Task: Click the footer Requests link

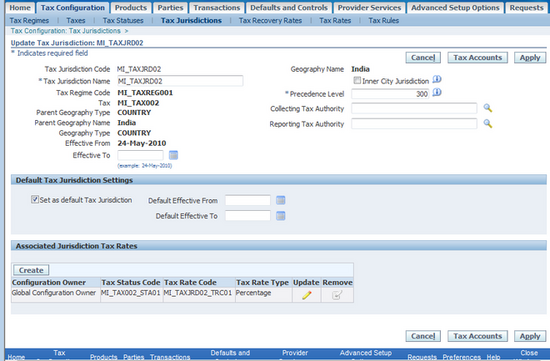Action: [x=422, y=357]
